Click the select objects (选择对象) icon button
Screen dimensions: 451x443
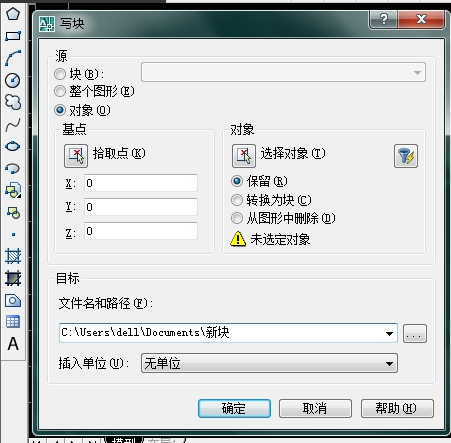click(x=244, y=156)
